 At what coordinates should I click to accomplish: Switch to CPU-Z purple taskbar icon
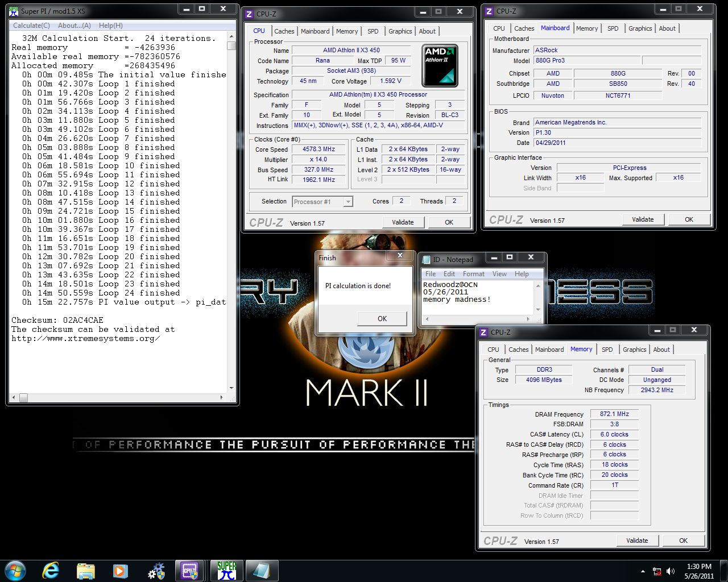pos(189,570)
